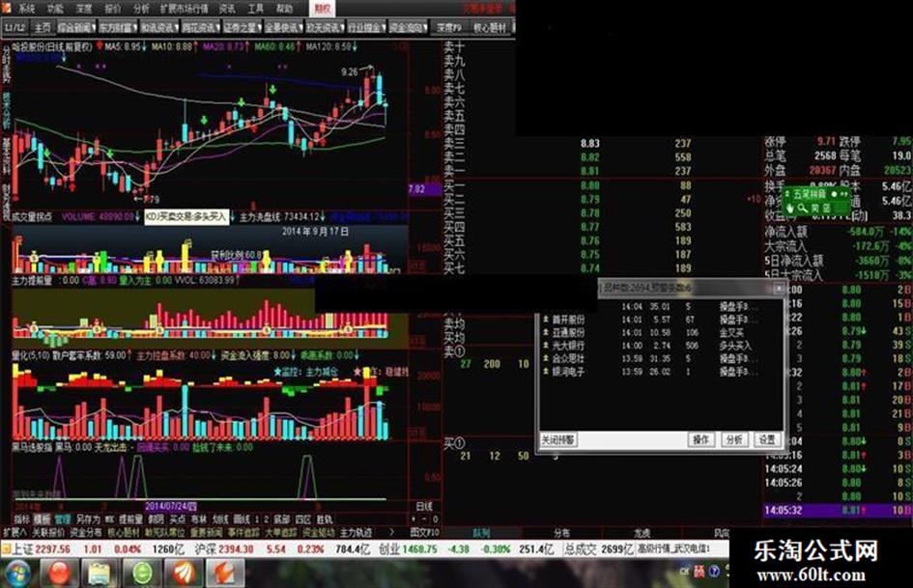Click the 深度F9 toolbar button
This screenshot has height=588, width=913.
coord(449,27)
